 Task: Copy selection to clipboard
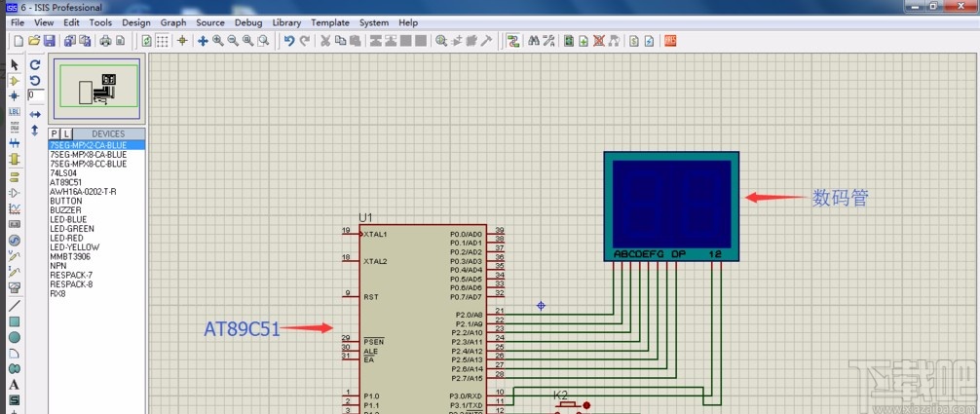tap(340, 41)
